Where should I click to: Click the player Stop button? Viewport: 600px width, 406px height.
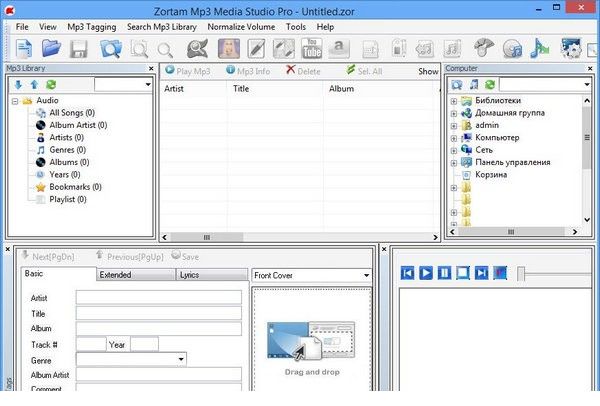463,273
